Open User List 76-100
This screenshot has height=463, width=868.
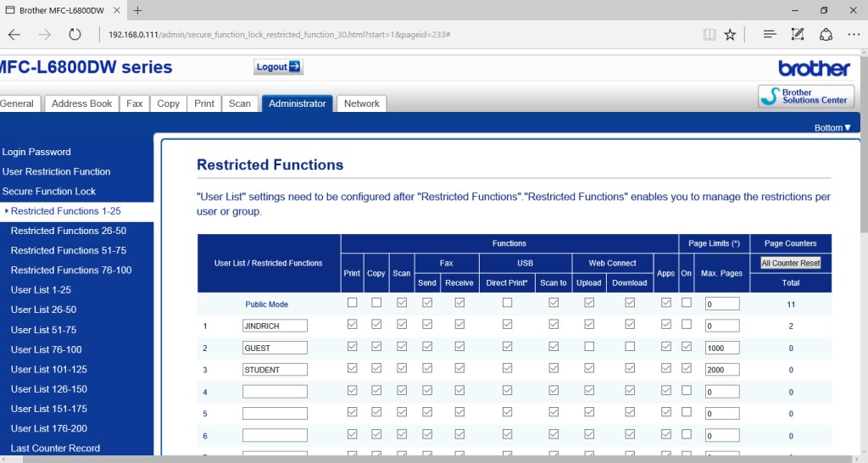point(46,349)
